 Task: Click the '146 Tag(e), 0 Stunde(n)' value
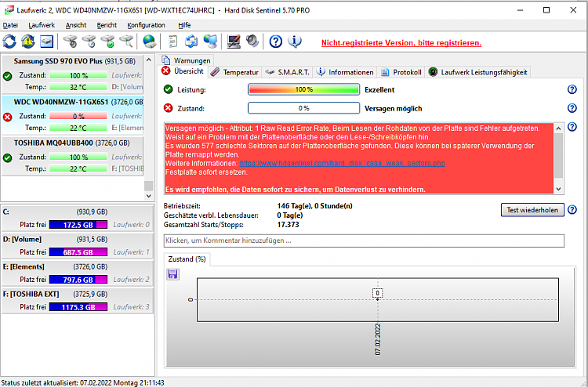pos(314,206)
